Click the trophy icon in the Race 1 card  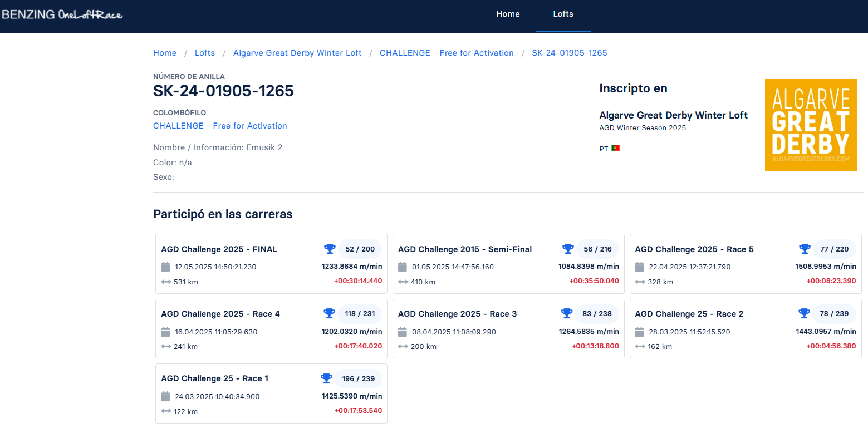coord(326,378)
